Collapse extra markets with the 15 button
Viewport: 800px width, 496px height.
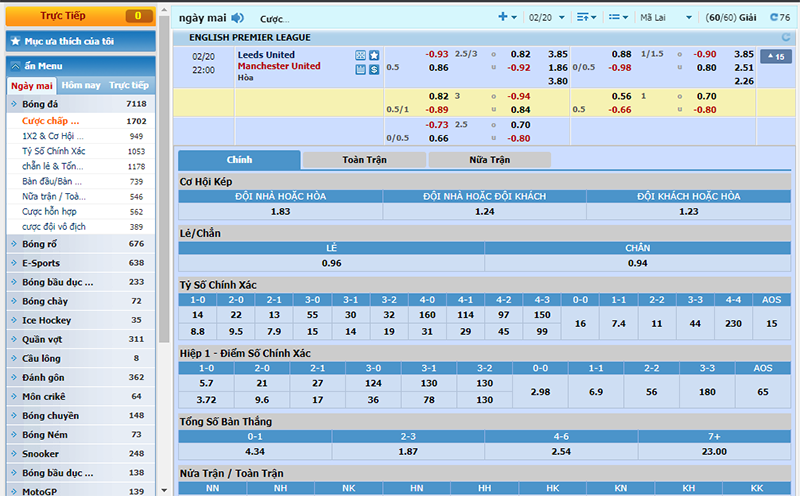[x=775, y=56]
